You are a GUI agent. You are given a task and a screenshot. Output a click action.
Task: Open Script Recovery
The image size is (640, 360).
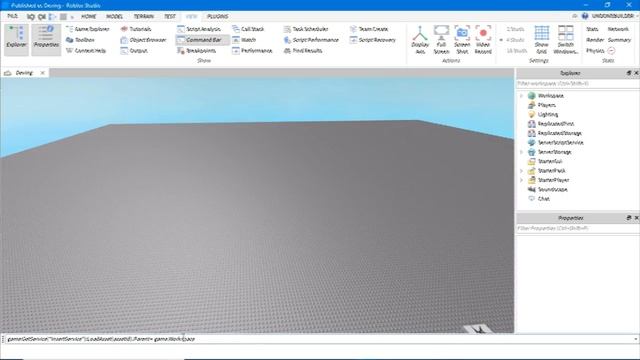click(373, 40)
